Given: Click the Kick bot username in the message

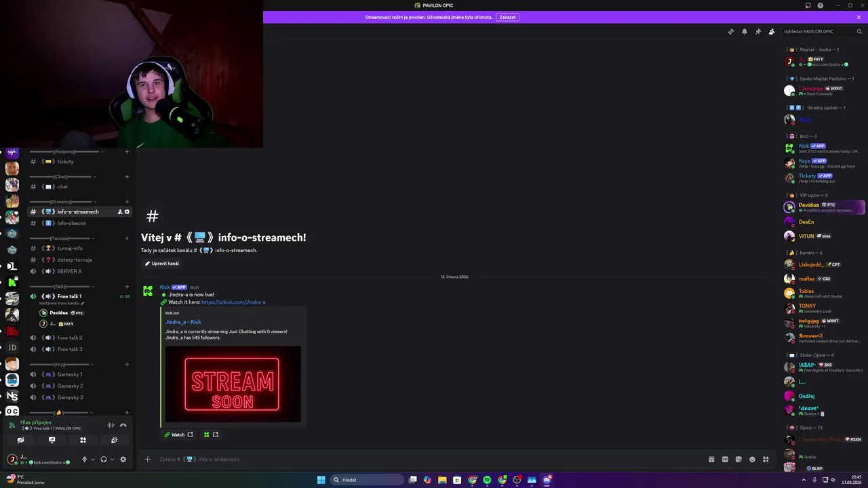Looking at the screenshot, I should coord(165,287).
